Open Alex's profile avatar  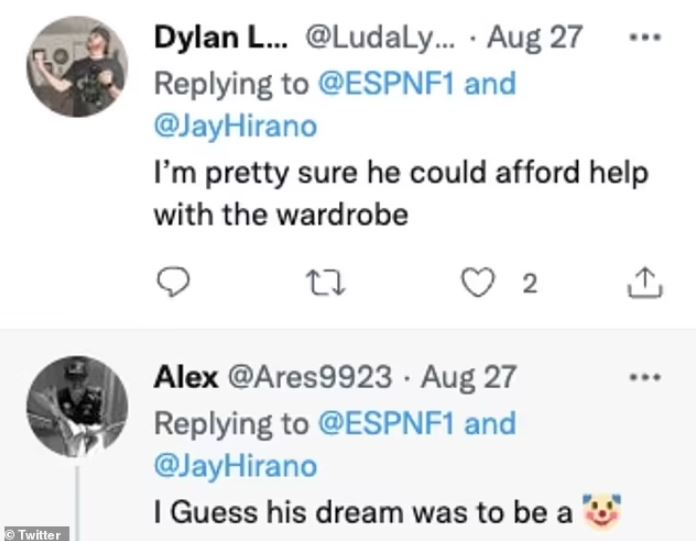[76, 404]
